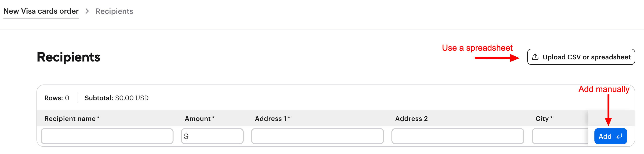Click the Address 2 column header

click(x=411, y=119)
